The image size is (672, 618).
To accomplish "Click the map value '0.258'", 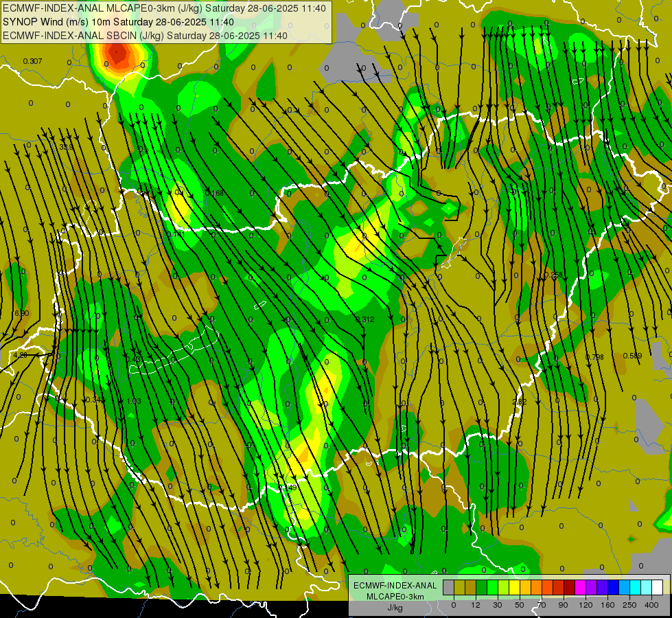I will 553,275.
